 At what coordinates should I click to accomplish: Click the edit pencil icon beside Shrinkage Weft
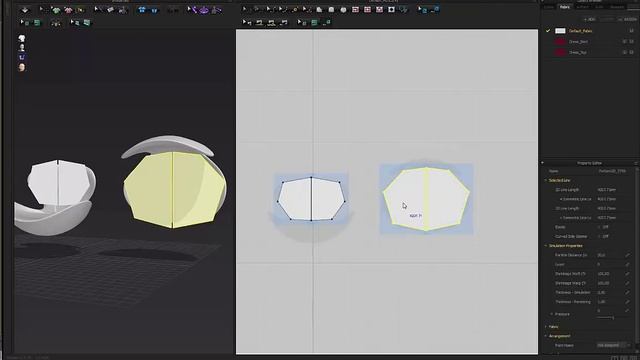tap(627, 274)
